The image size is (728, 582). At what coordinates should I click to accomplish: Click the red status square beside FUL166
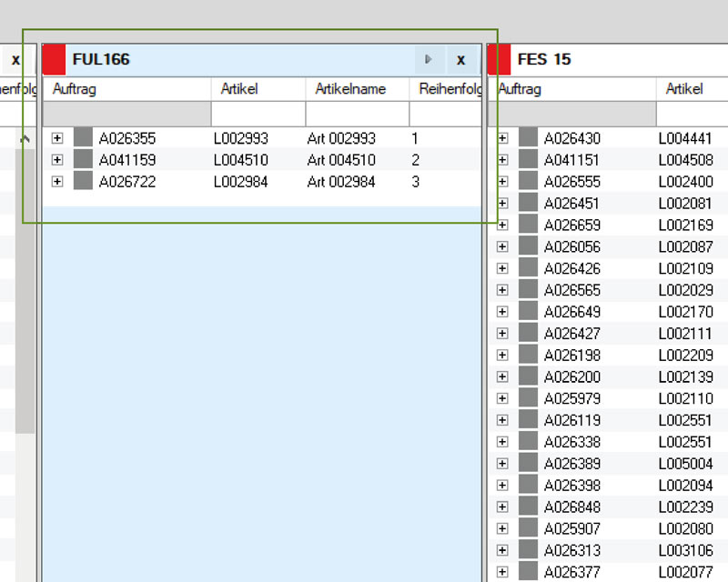55,60
